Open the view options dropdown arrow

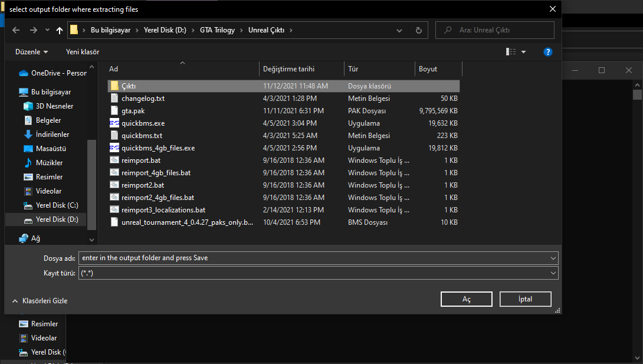click(523, 52)
